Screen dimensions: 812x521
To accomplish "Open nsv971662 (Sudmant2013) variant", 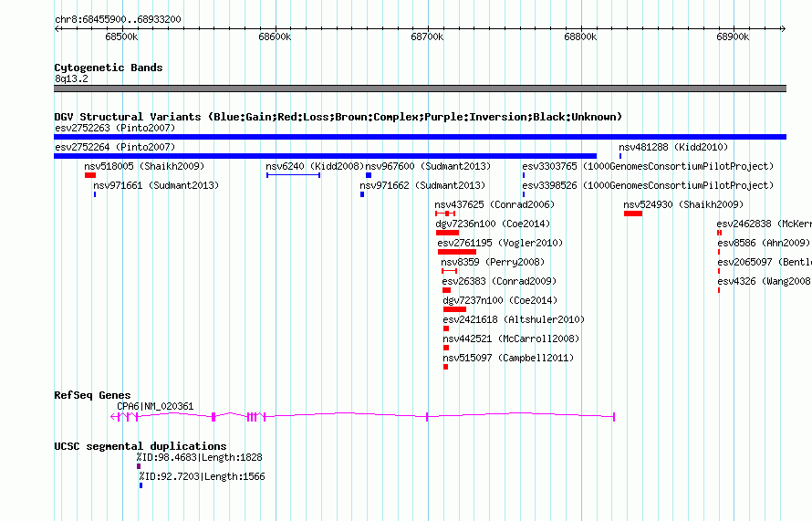I will point(422,185).
